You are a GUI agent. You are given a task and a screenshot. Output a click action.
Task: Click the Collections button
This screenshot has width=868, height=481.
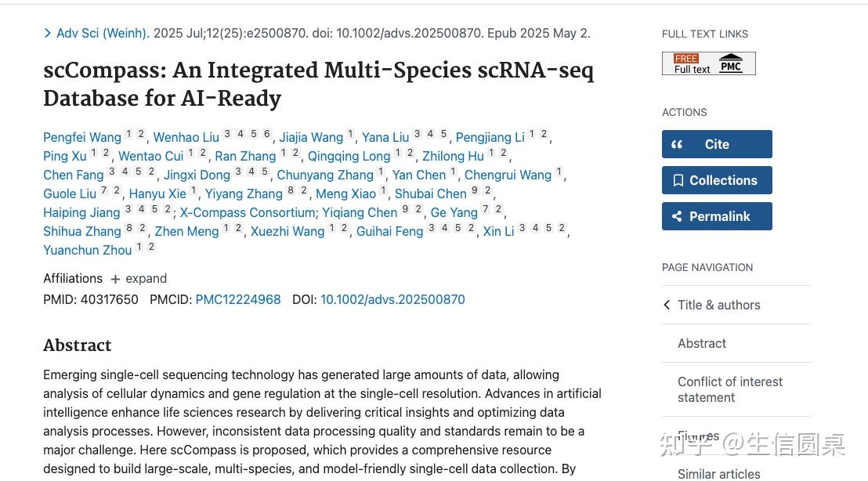click(x=717, y=180)
